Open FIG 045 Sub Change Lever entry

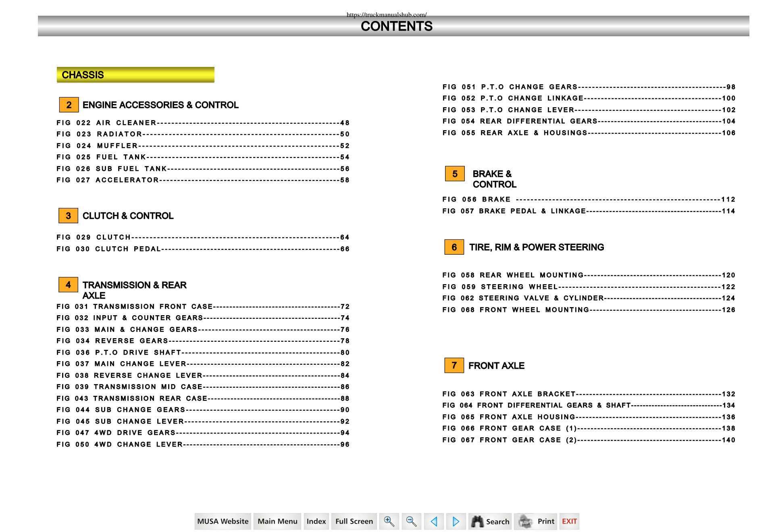click(x=203, y=422)
